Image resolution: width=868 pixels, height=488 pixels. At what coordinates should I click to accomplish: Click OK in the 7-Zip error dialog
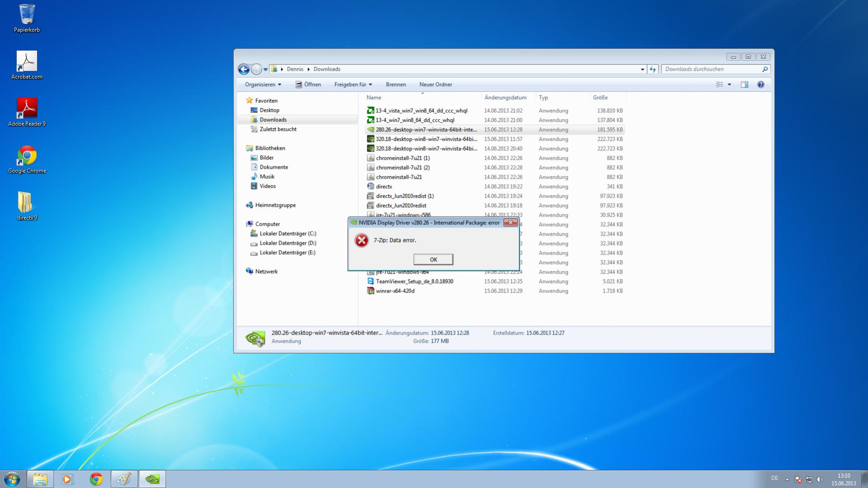coord(433,259)
